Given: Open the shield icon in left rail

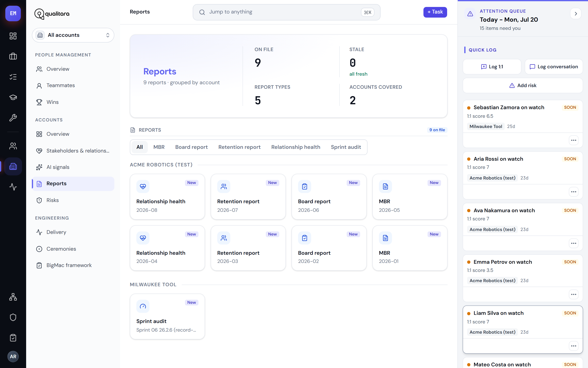Looking at the screenshot, I should click(x=13, y=317).
